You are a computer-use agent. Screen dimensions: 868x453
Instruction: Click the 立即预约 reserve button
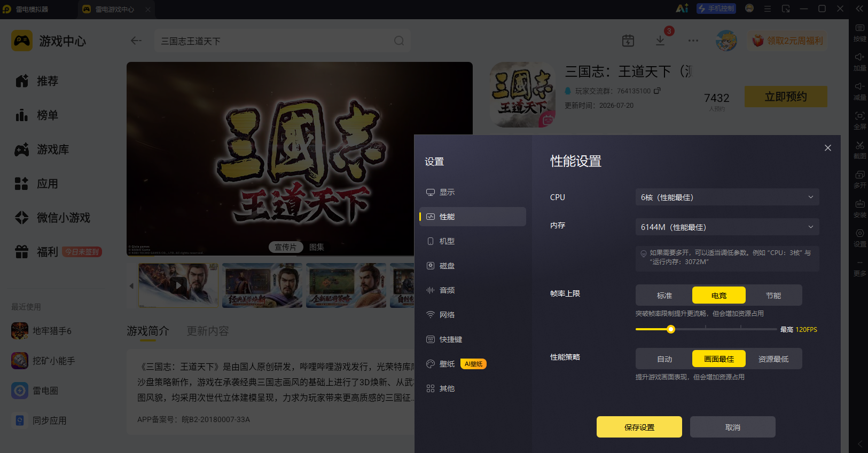tap(786, 97)
